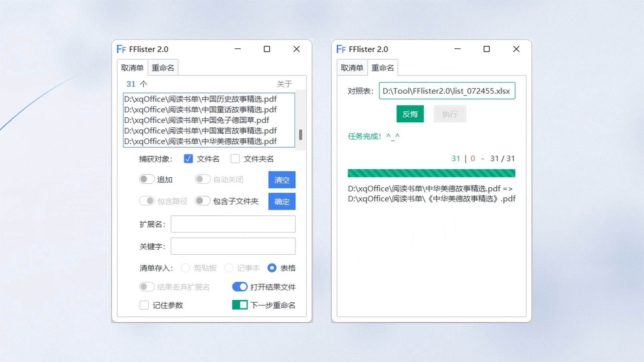
Task: Disable the 打开结果文件 toggle
Action: [240, 287]
